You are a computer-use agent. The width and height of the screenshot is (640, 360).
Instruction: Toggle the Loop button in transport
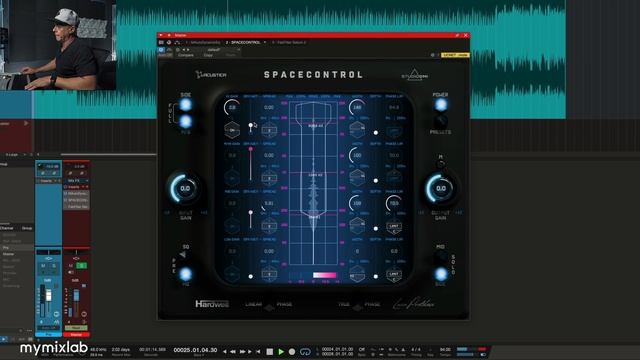305,351
